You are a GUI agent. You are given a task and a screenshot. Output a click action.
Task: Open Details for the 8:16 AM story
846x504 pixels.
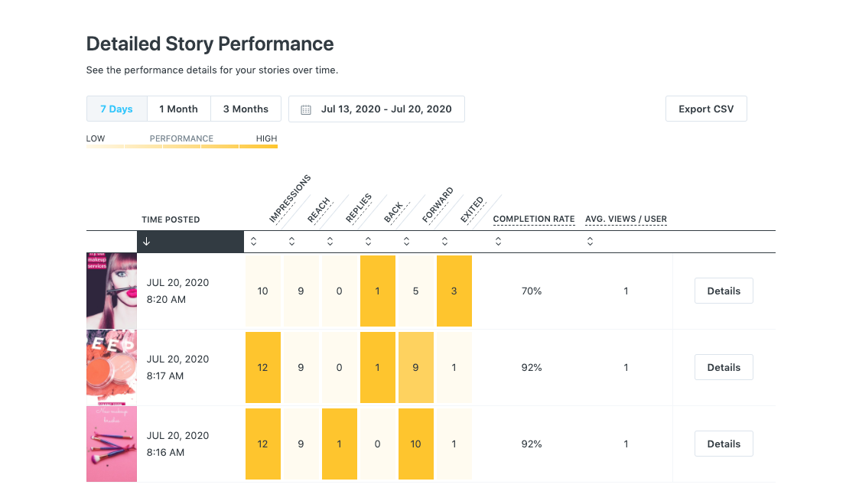pyautogui.click(x=724, y=444)
